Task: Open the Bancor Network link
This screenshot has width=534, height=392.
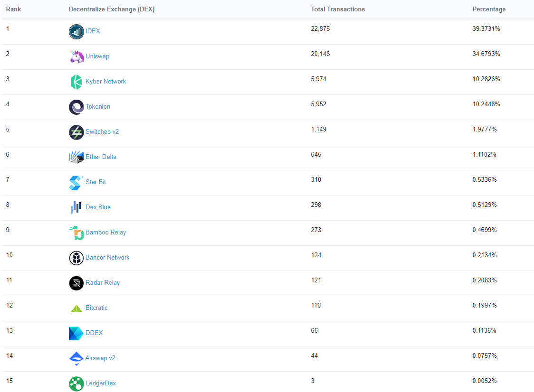Action: coord(107,258)
